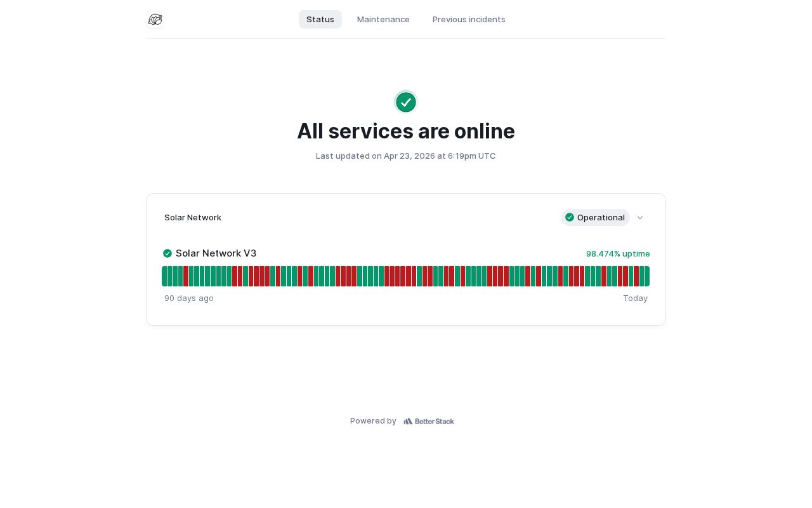Click the check icon beside Solar Network V3
This screenshot has height=508, width=812.
click(x=167, y=253)
